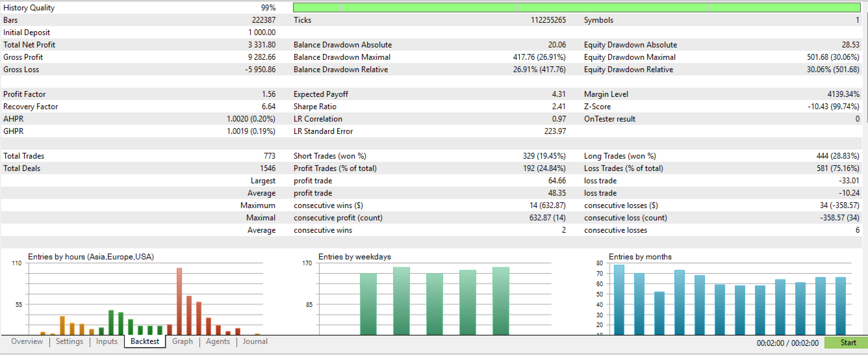The width and height of the screenshot is (868, 355).
Task: Open the Agents tab
Action: click(x=218, y=341)
